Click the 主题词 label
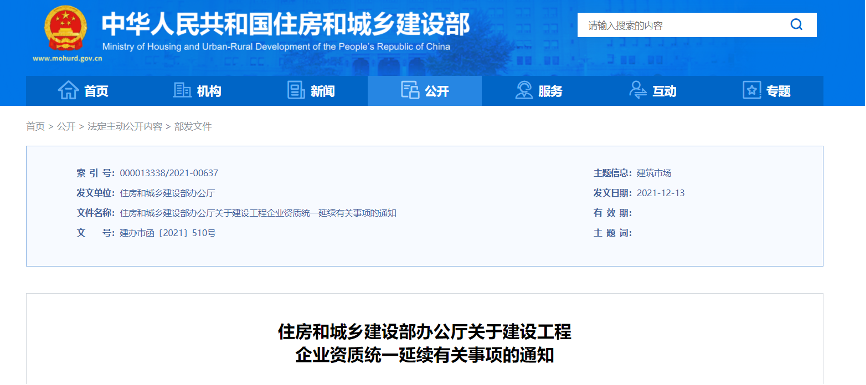 pos(612,233)
